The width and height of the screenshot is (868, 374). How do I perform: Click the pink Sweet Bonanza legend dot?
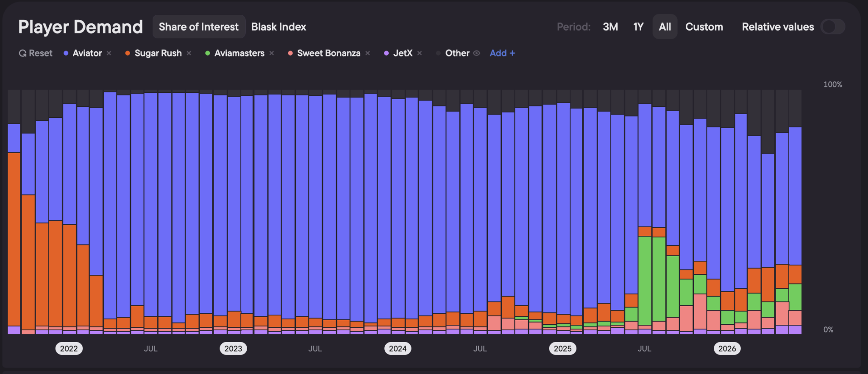pyautogui.click(x=290, y=53)
